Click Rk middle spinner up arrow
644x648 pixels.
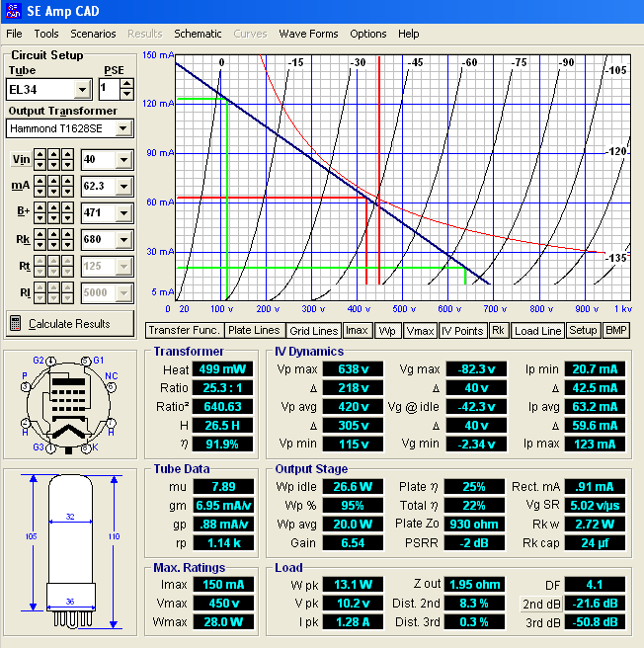tap(53, 235)
